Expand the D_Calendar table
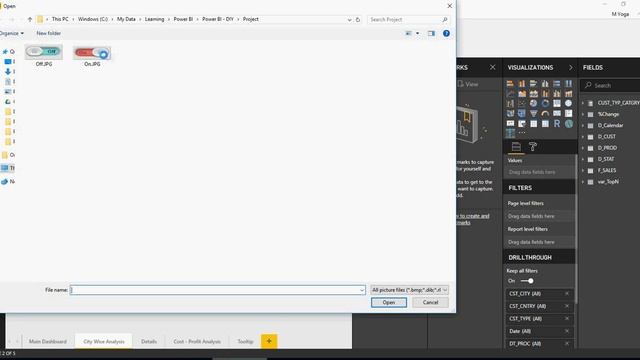The width and height of the screenshot is (640, 360). coord(583,125)
